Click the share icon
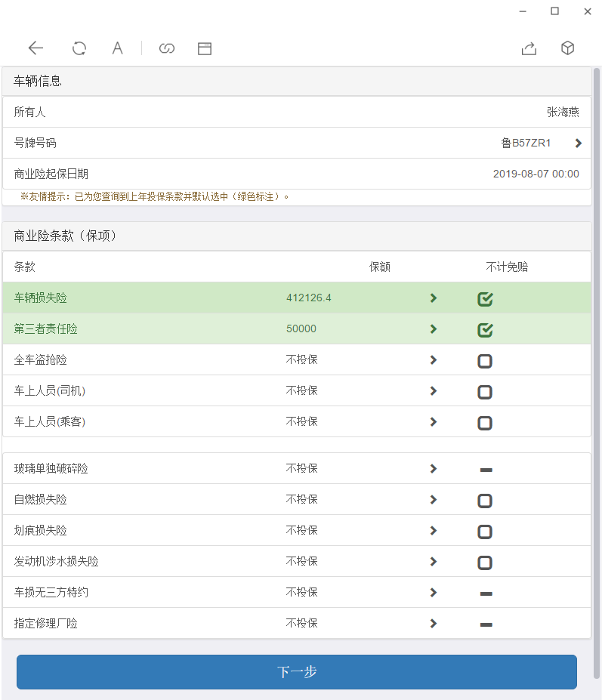602x700 pixels. 529,48
